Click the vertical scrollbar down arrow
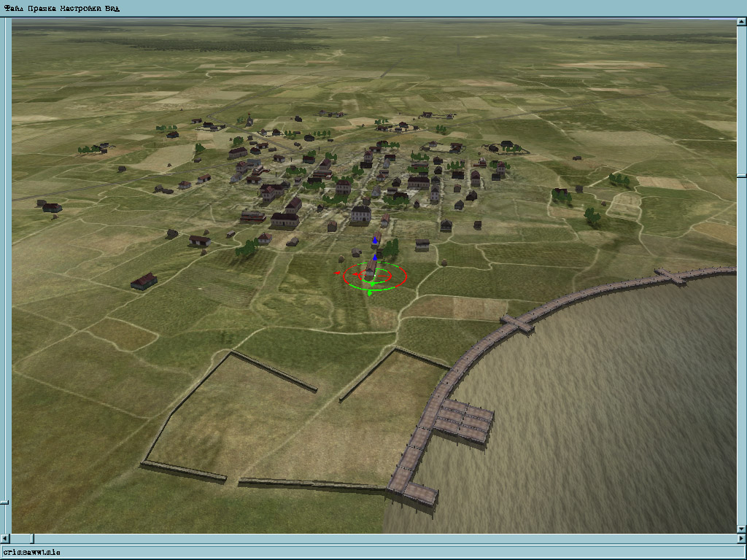The width and height of the screenshot is (747, 560). click(742, 529)
